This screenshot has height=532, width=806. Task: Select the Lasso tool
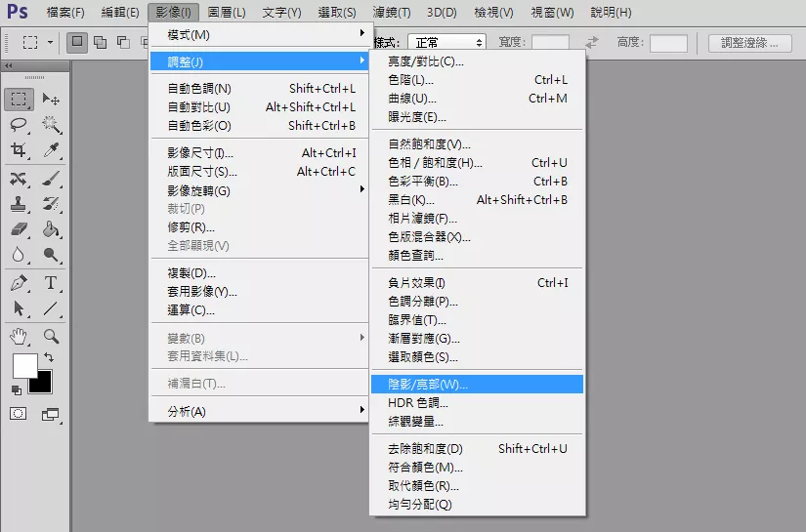pyautogui.click(x=19, y=124)
